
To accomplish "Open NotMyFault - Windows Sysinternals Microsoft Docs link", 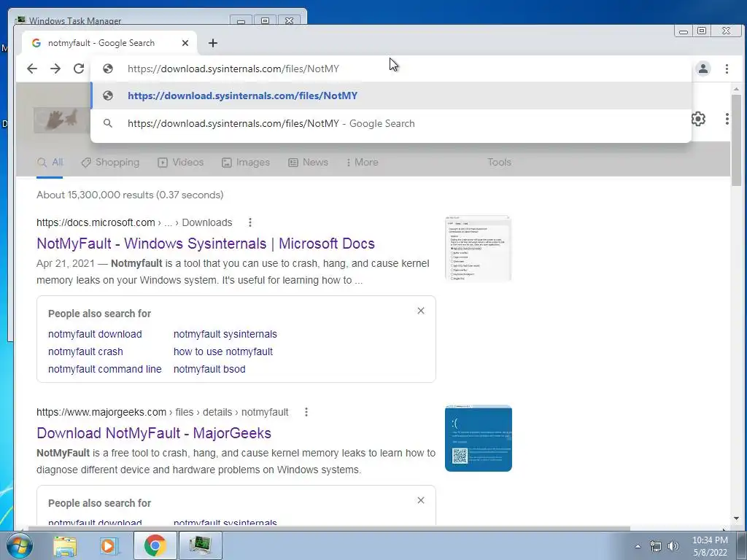I will 205,244.
